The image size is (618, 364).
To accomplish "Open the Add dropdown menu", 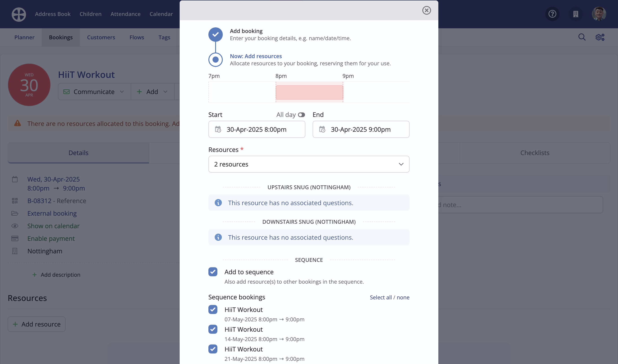I will point(152,92).
